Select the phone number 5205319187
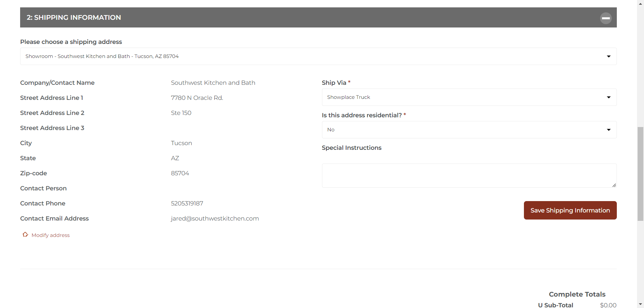Viewport: 644px width, 308px height. tap(187, 203)
